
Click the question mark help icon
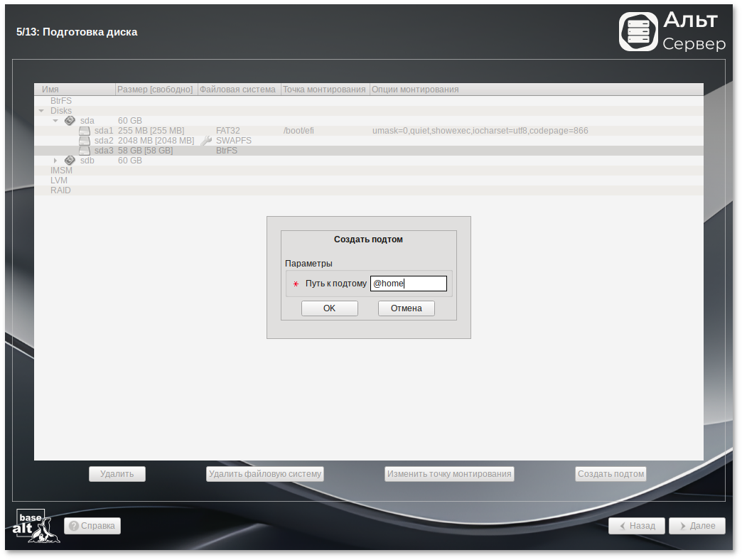click(x=74, y=526)
